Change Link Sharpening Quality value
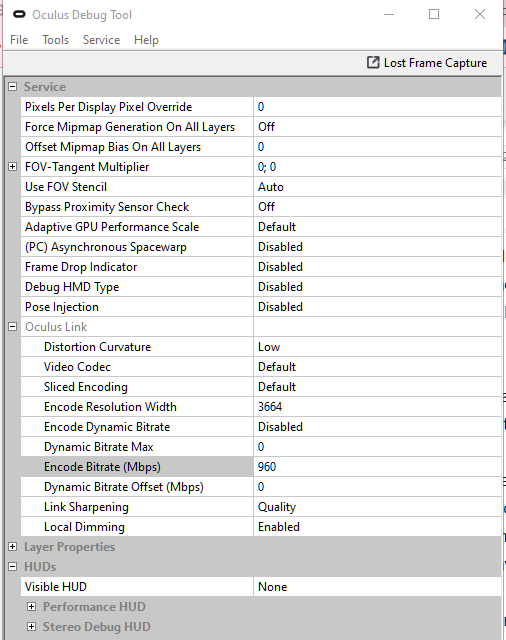 (377, 507)
